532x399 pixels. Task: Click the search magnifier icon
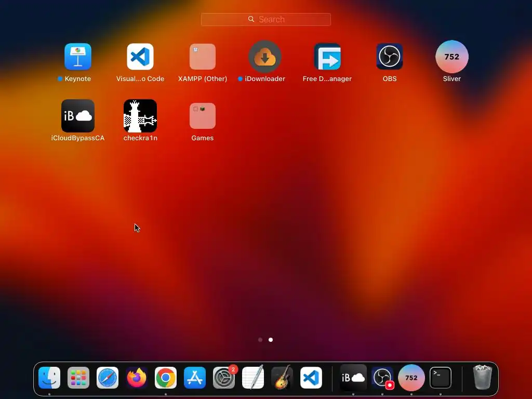[251, 19]
